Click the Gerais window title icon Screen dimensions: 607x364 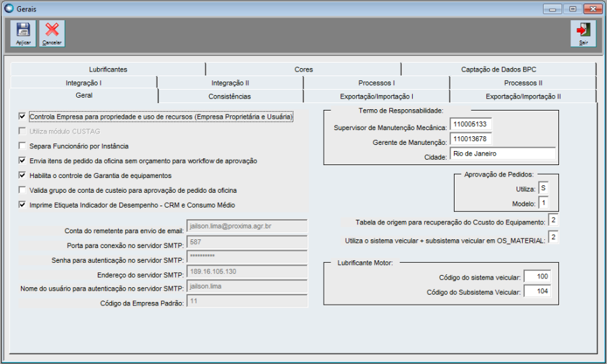[9, 8]
